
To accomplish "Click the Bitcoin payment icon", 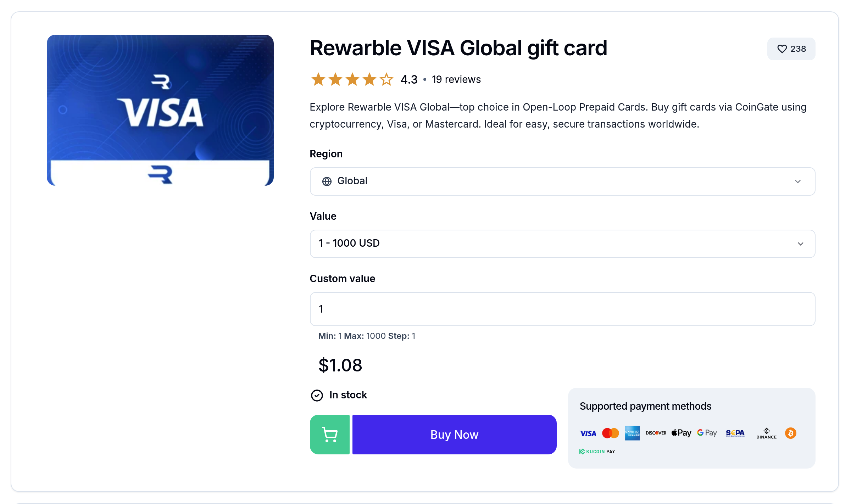I will (x=790, y=433).
